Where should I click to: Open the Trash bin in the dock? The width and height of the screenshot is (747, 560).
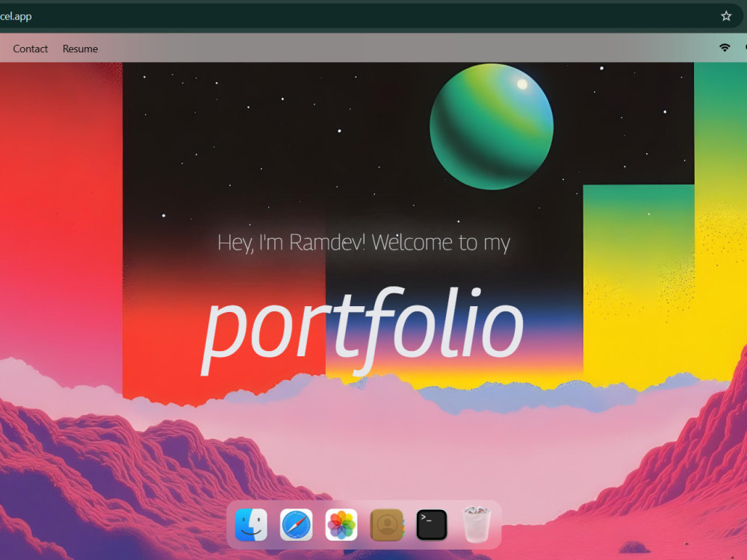click(477, 525)
